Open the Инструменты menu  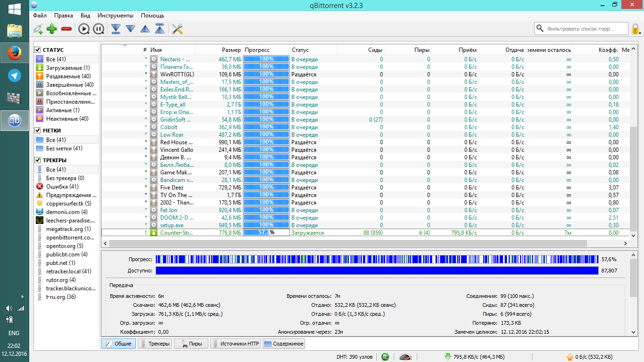coord(116,16)
